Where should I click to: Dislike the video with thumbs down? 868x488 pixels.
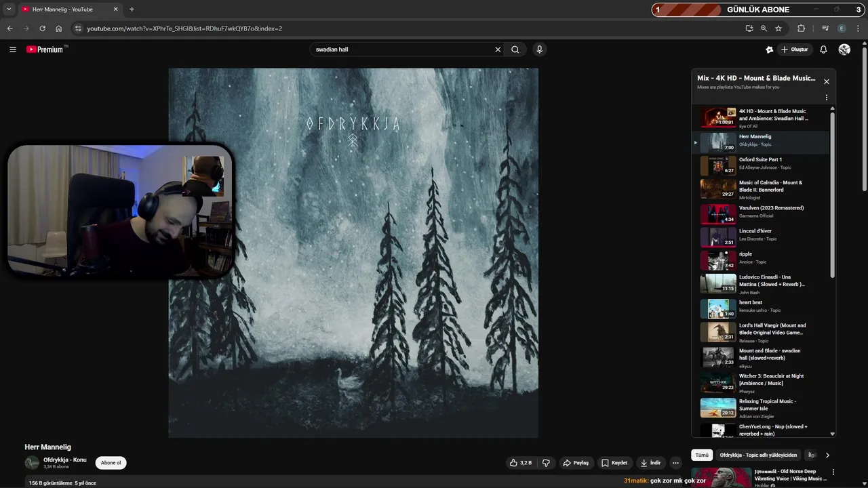546,463
